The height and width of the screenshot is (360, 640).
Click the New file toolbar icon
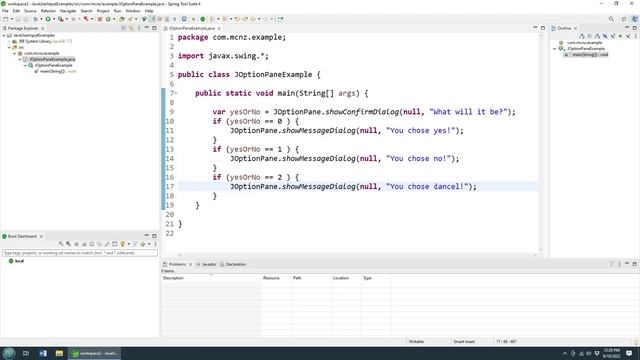(5, 19)
